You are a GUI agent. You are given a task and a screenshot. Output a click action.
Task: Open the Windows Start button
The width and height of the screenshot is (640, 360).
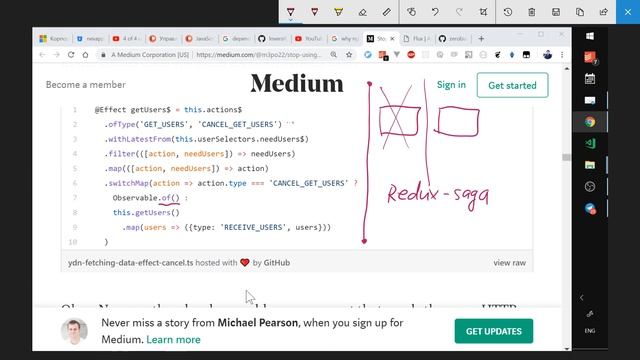click(x=590, y=36)
